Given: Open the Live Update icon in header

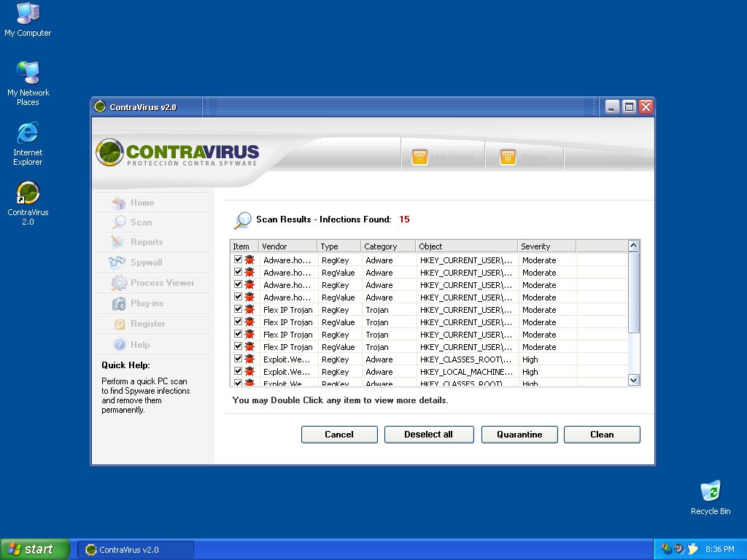Looking at the screenshot, I should point(419,157).
